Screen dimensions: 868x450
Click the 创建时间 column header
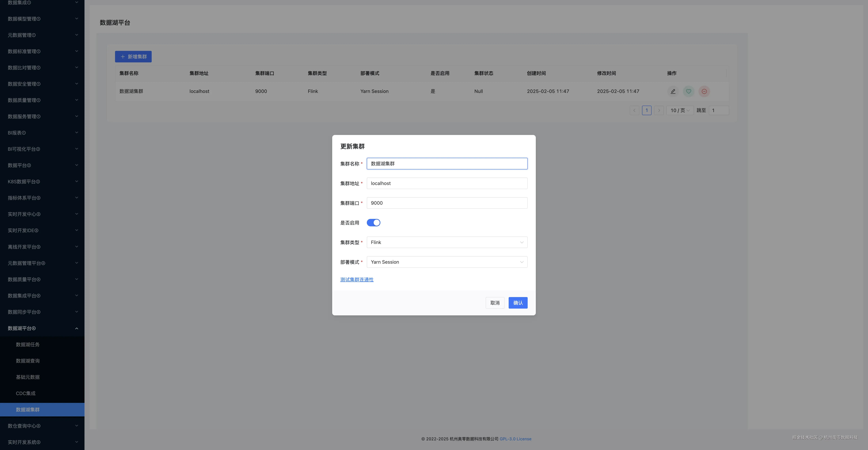click(536, 73)
